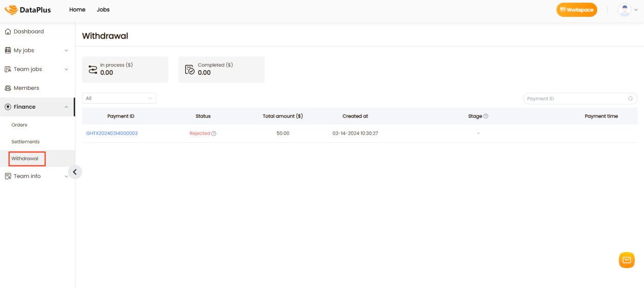Click the Payment ID search magnifier icon
The image size is (644, 288).
coord(630,99)
